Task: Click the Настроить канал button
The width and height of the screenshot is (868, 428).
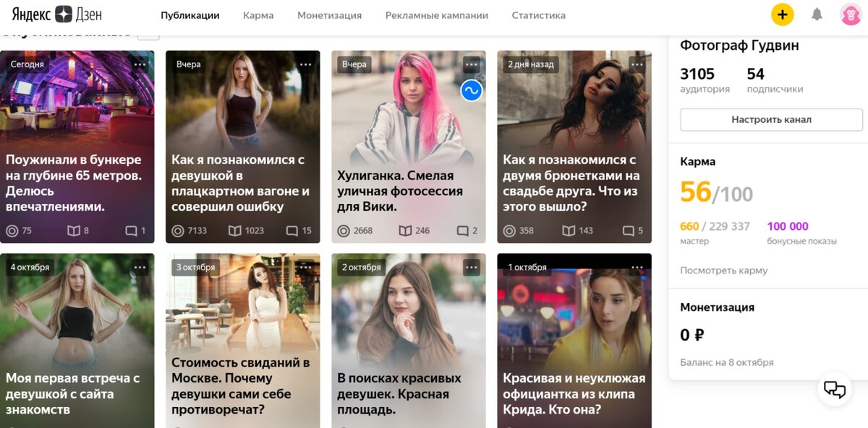Action: [x=772, y=120]
